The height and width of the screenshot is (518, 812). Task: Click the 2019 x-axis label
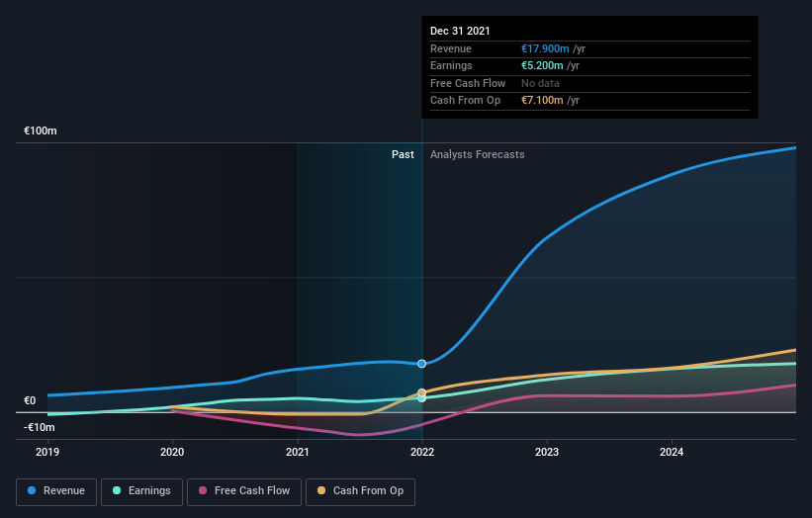tap(47, 453)
